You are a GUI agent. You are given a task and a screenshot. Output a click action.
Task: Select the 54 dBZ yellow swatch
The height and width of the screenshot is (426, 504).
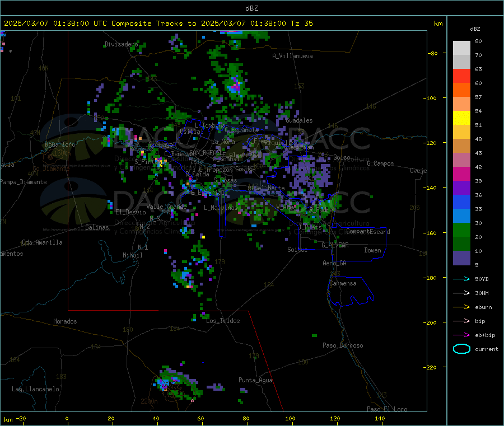pos(461,118)
